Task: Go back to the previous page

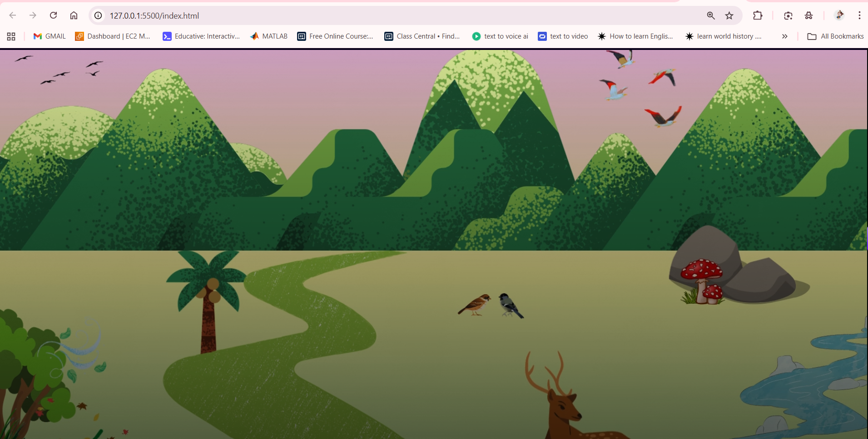Action: tap(13, 15)
